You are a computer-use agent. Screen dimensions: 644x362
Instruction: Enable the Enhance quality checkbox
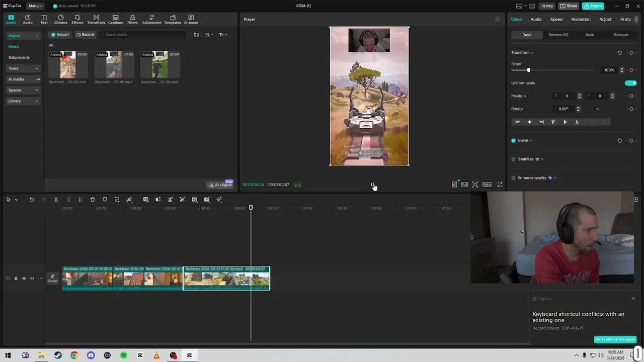click(x=513, y=178)
